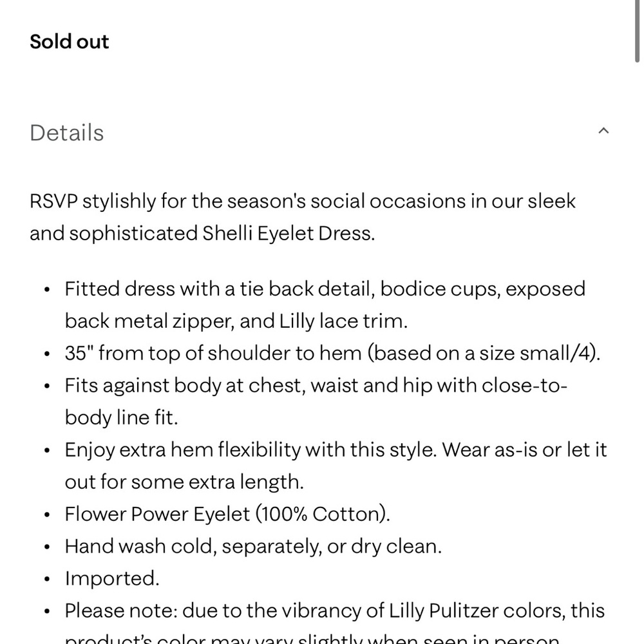The image size is (644, 644).
Task: Click the 'out for some extra length.' line
Action: pyautogui.click(x=184, y=481)
